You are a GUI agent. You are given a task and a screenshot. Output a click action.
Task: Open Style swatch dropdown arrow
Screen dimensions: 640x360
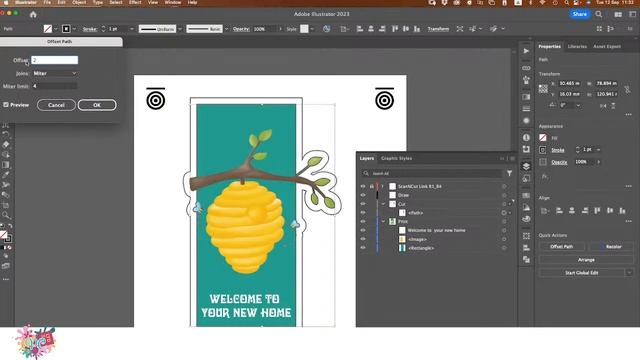(312, 29)
